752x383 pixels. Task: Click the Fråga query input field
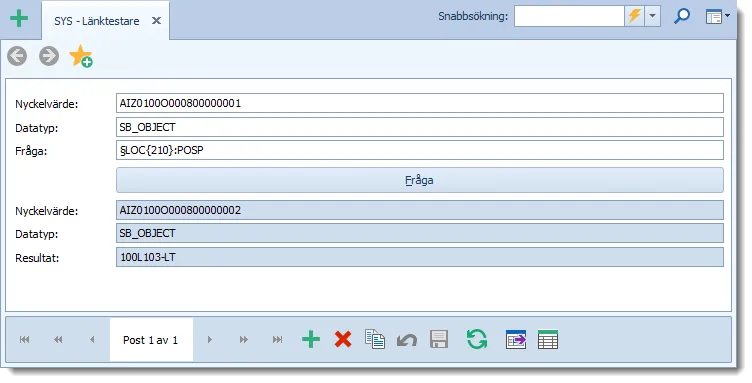(420, 150)
